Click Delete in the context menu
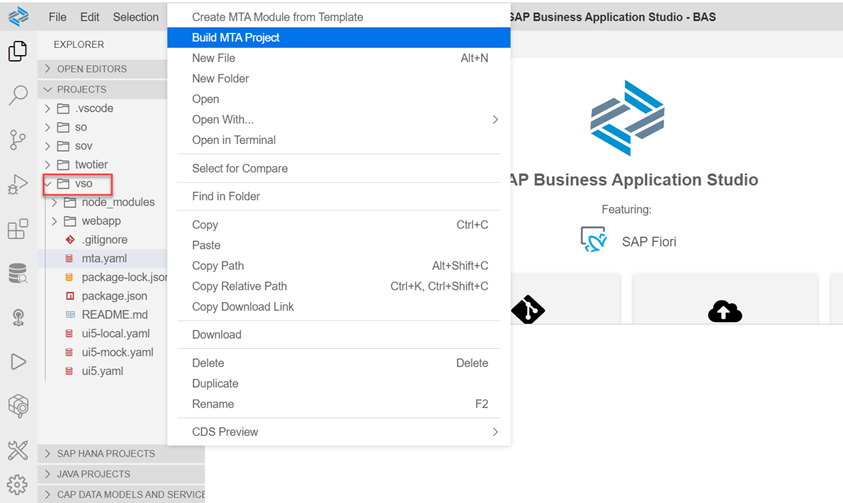The image size is (843, 503). coord(339,363)
